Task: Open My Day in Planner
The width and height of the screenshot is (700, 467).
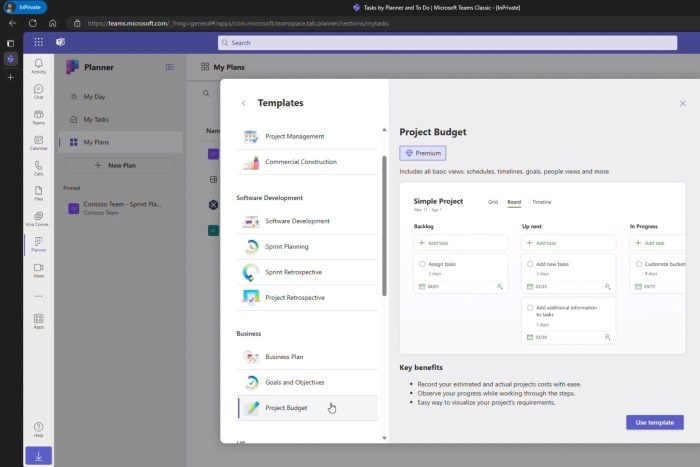Action: pos(120,96)
